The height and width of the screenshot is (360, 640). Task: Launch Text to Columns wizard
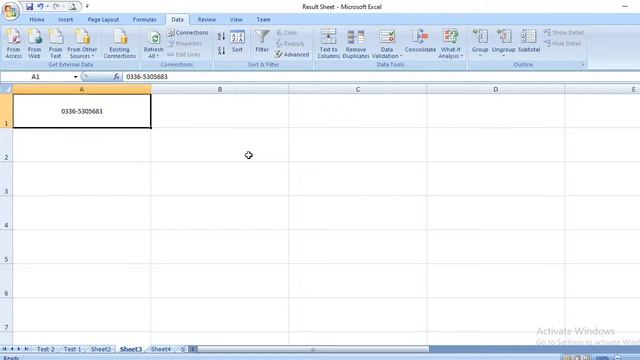(x=328, y=44)
